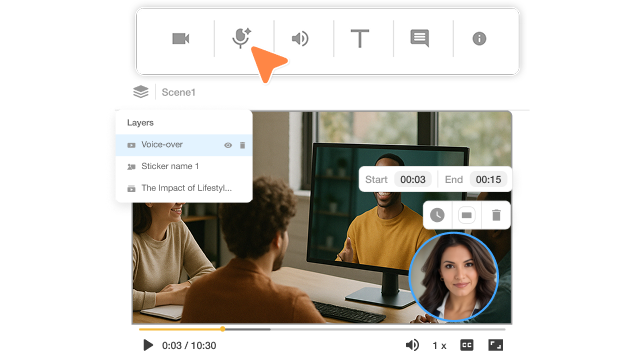Image resolution: width=640 pixels, height=360 pixels.
Task: Edit the Start time 00:03 field
Action: pyautogui.click(x=413, y=180)
